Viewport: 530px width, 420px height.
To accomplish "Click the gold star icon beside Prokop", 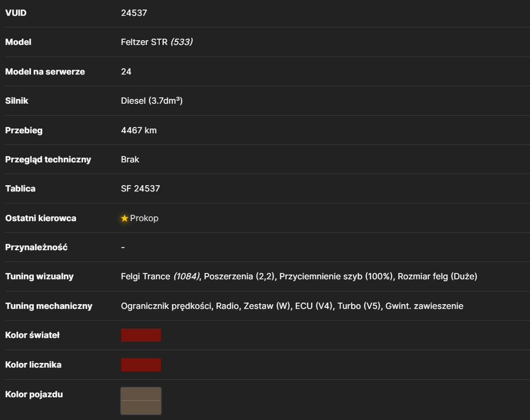I will coord(124,218).
